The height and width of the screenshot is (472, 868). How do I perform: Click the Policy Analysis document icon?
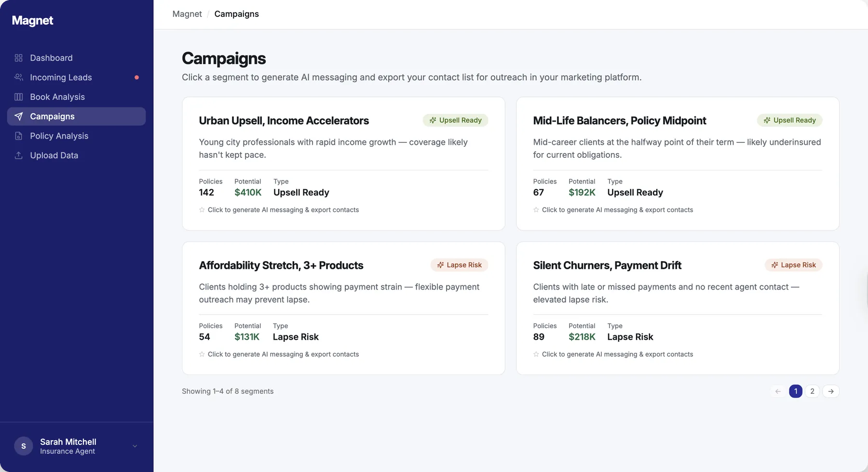click(x=18, y=136)
